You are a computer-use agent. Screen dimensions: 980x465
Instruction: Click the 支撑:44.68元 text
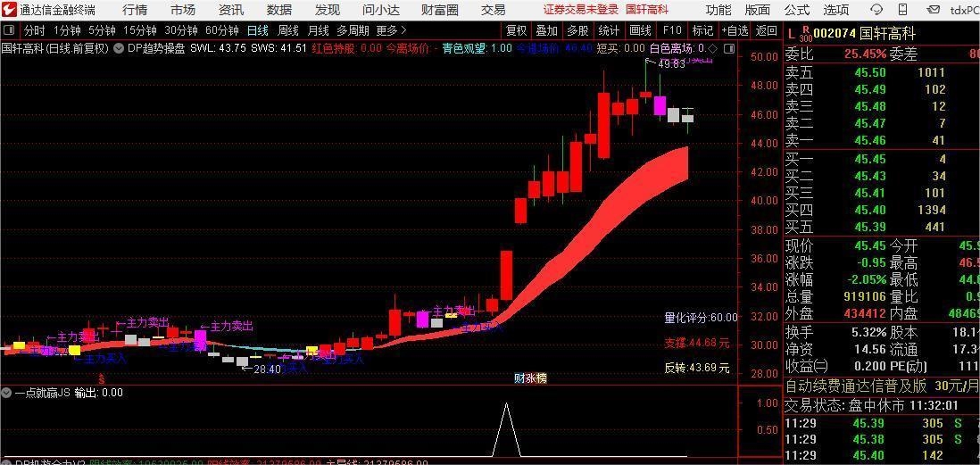point(697,343)
